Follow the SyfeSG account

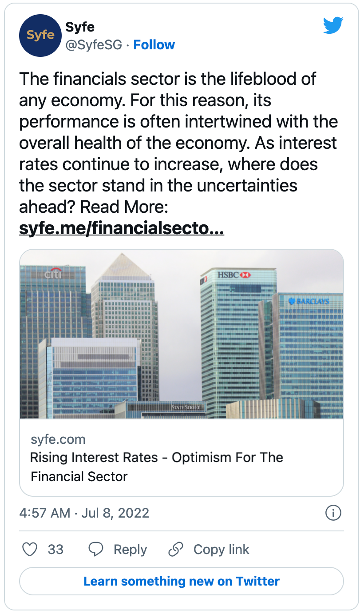[x=154, y=45]
